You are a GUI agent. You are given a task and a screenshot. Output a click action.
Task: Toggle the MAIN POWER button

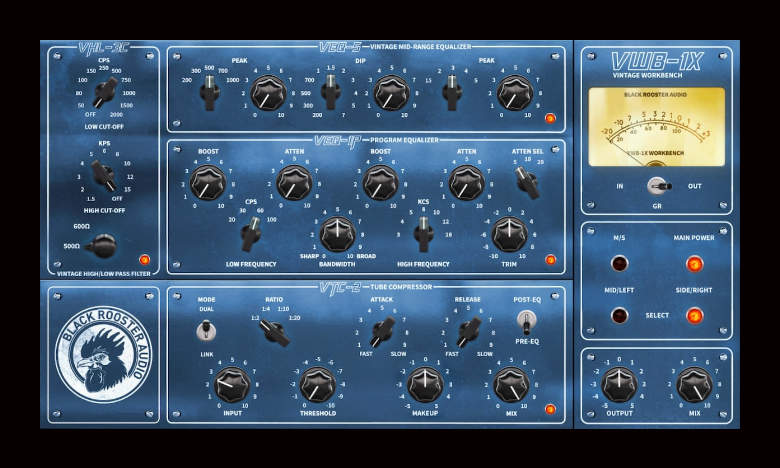tap(694, 264)
